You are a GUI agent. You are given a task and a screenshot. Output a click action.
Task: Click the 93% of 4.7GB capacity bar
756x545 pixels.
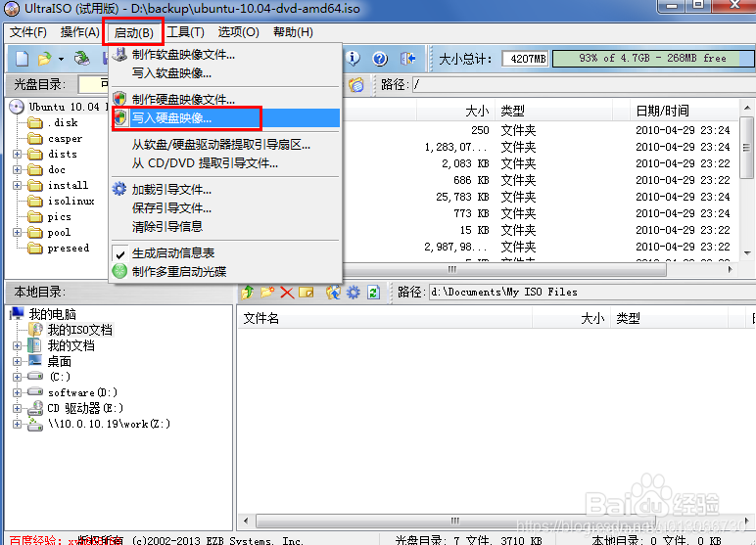(653, 59)
